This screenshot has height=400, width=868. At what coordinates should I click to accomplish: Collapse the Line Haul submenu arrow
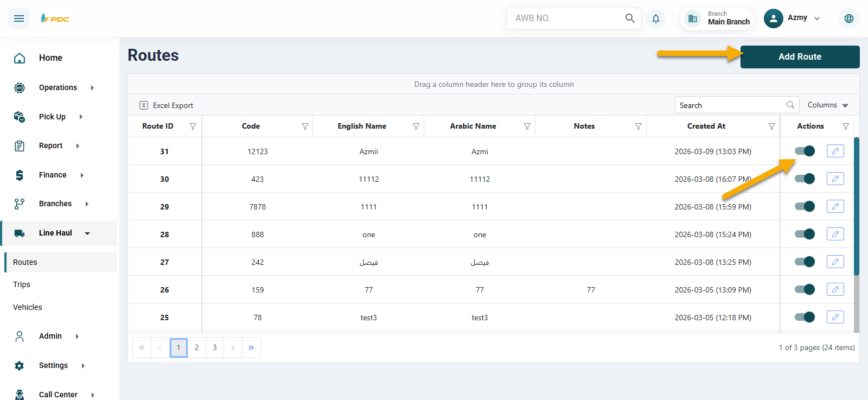click(87, 233)
